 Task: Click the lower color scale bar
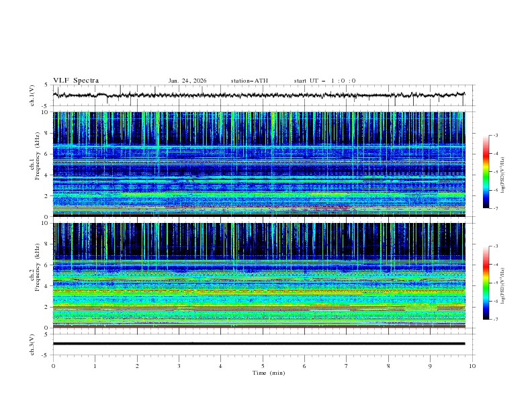coord(486,283)
